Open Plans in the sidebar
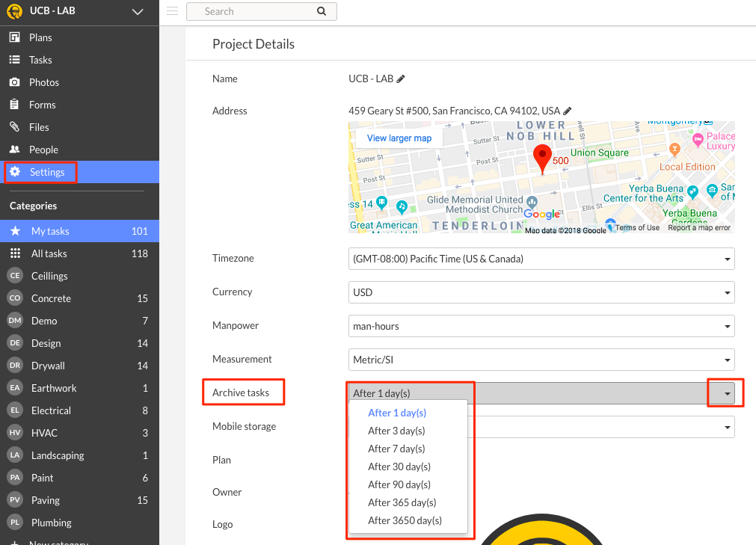The height and width of the screenshot is (545, 756). (x=79, y=37)
